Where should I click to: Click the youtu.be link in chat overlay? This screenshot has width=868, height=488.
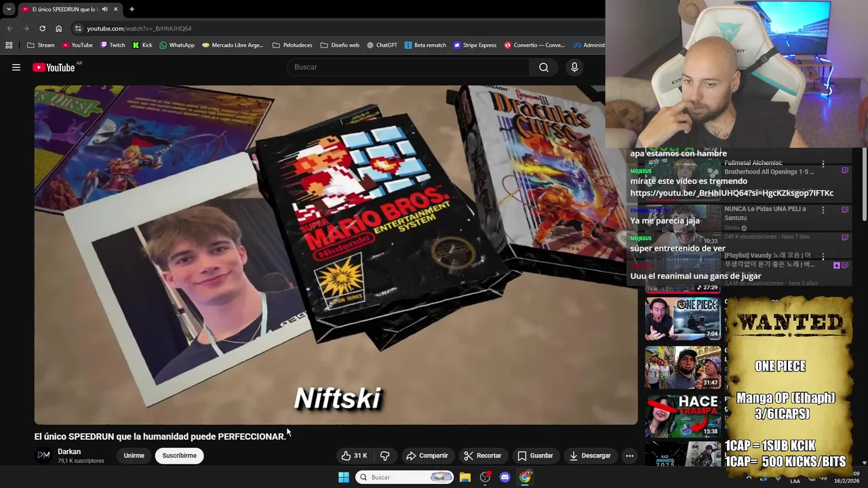click(x=732, y=193)
